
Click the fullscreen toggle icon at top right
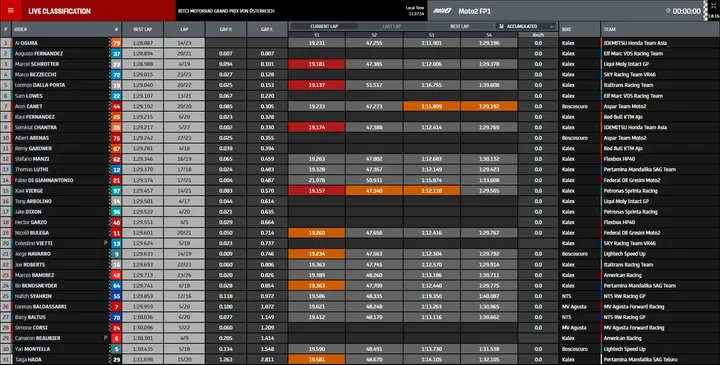(x=712, y=5)
